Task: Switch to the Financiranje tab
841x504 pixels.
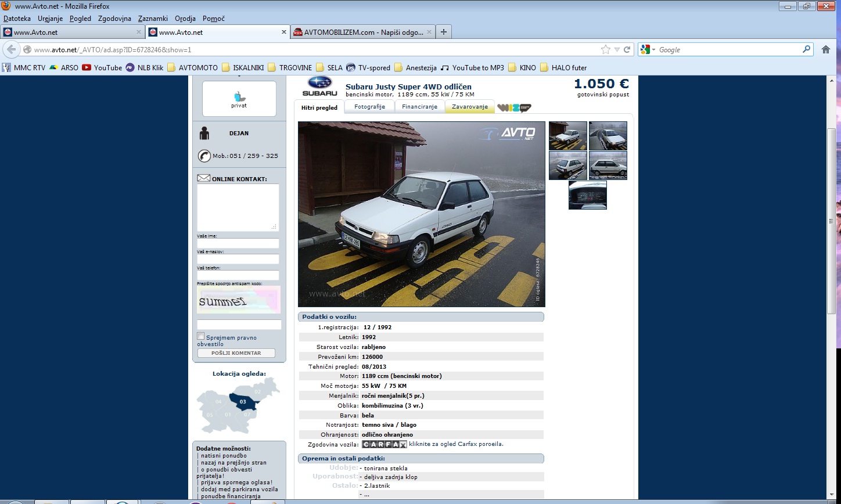Action: click(x=419, y=107)
